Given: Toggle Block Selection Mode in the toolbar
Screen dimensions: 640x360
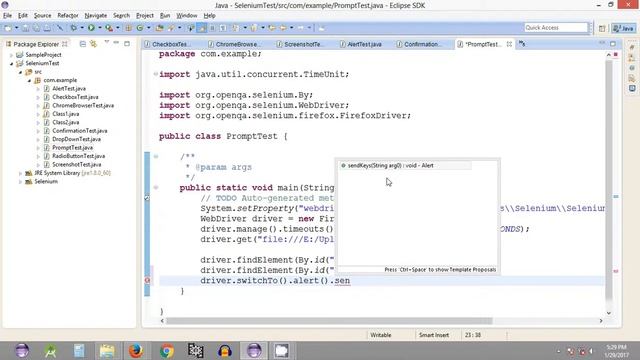Looking at the screenshot, I should point(212,28).
